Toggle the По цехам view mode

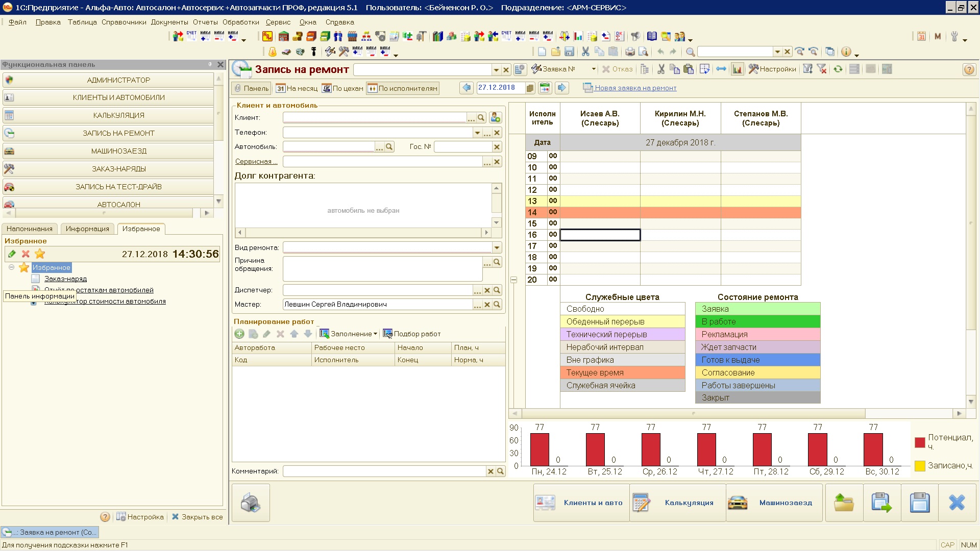point(342,88)
